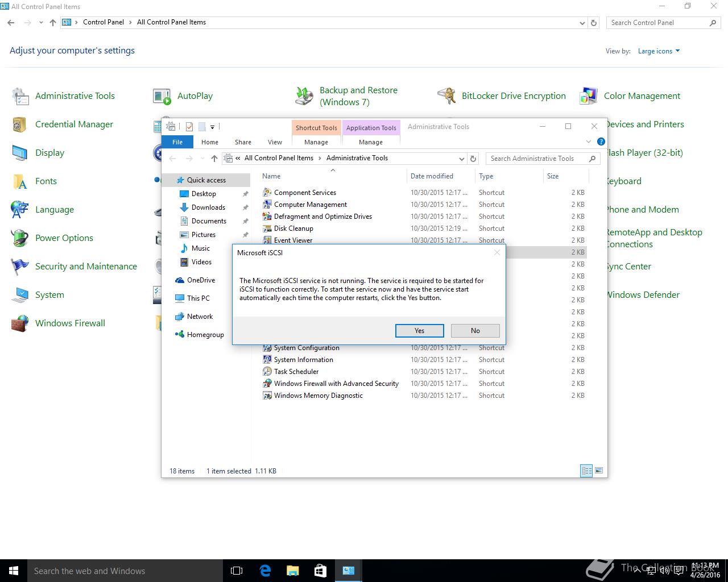This screenshot has width=728, height=582.
Task: Expand the Explorer ribbon chevron
Action: pyautogui.click(x=589, y=142)
